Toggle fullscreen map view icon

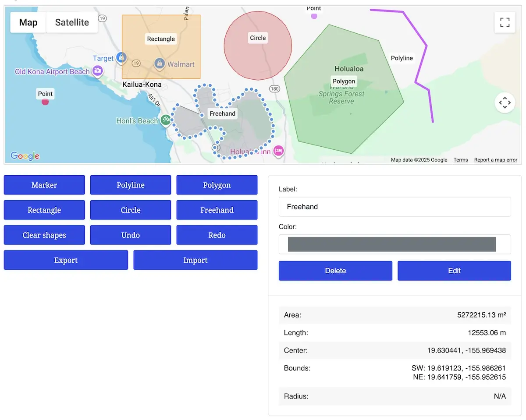tap(505, 22)
